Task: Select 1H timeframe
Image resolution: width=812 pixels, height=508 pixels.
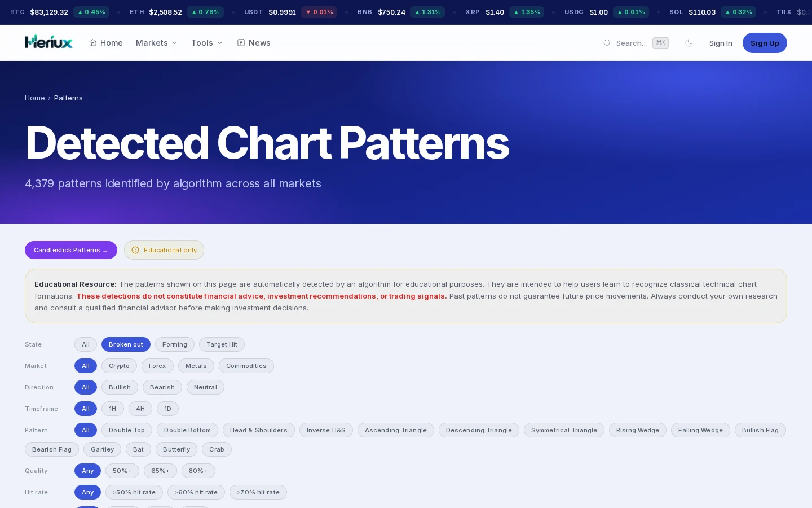Action: point(113,409)
